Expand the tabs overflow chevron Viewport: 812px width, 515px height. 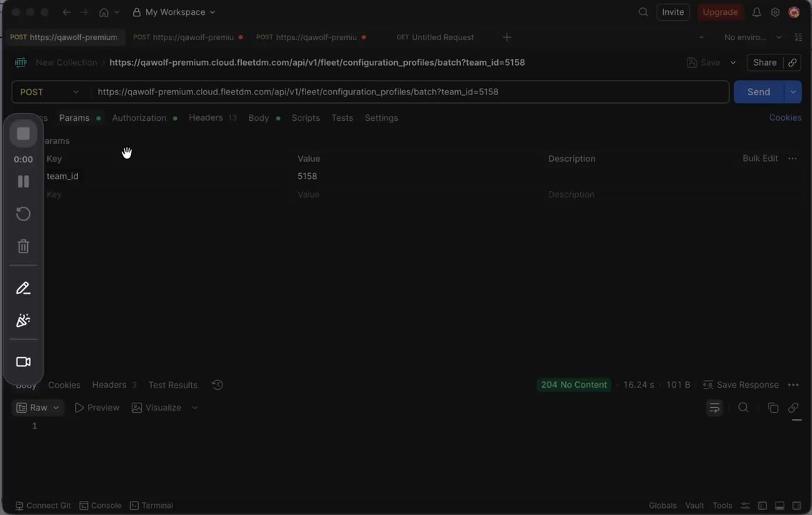click(701, 37)
